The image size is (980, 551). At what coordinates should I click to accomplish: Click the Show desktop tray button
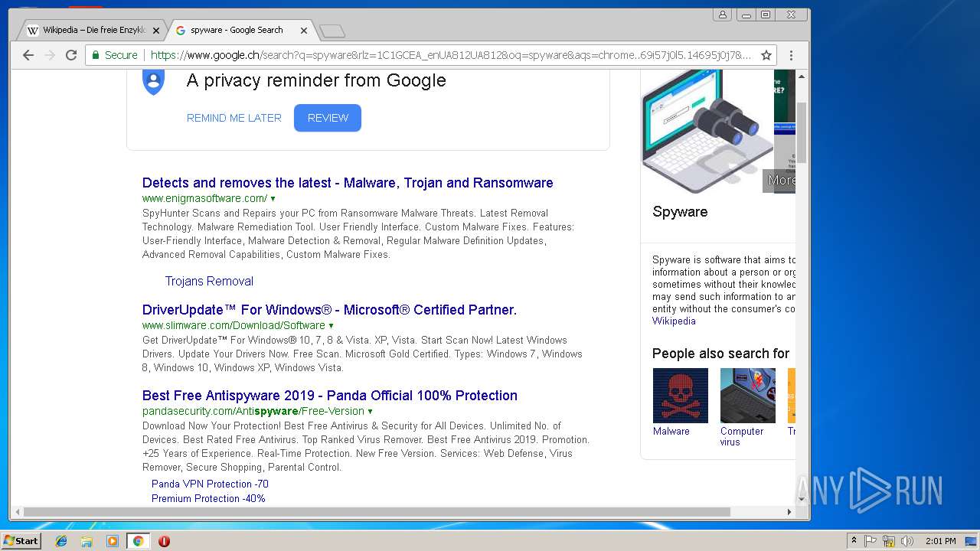pyautogui.click(x=972, y=541)
